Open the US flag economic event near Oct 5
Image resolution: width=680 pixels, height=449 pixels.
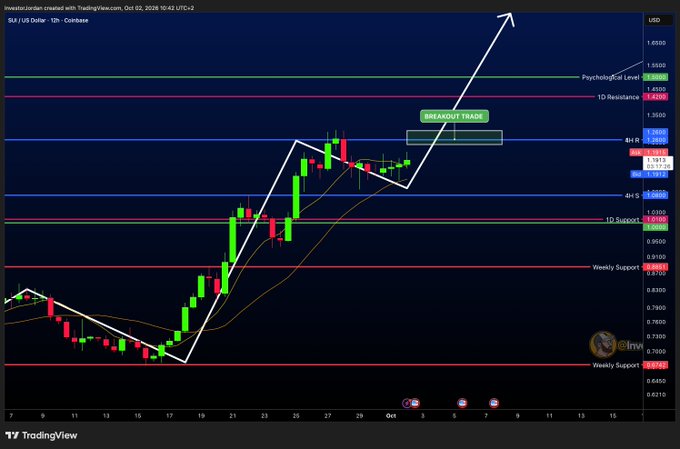click(x=462, y=403)
